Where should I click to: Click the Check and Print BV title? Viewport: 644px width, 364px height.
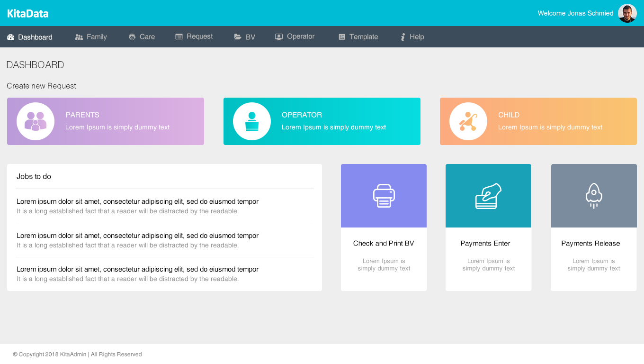384,243
